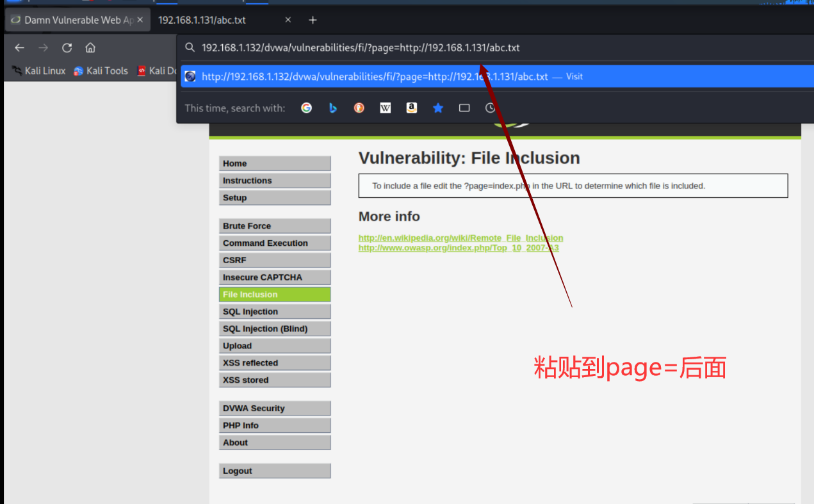814x504 pixels.
Task: Go to SQL Injection (Blind) page
Action: [275, 329]
